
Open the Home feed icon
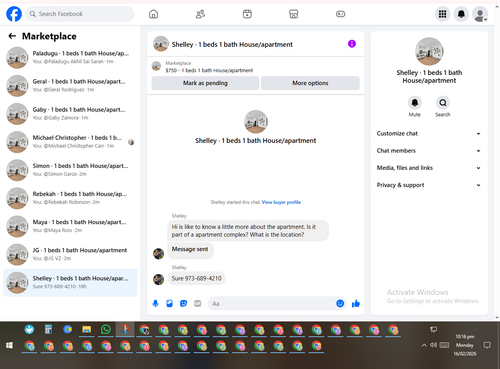pyautogui.click(x=153, y=14)
